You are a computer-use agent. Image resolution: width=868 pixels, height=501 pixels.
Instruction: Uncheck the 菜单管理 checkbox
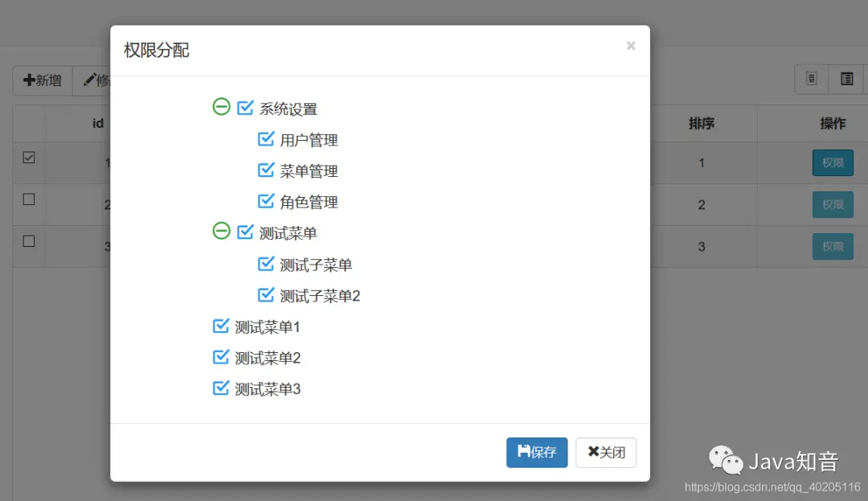pyautogui.click(x=266, y=170)
